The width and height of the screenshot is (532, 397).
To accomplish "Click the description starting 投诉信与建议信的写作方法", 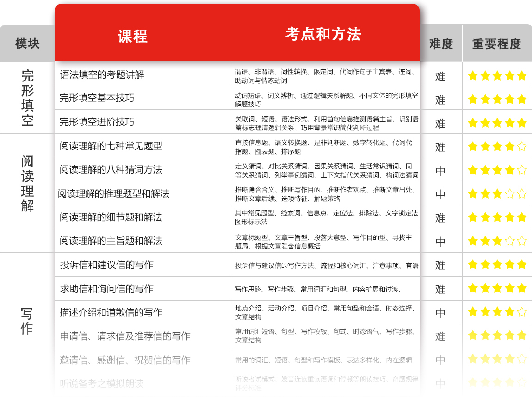I will 327,266.
